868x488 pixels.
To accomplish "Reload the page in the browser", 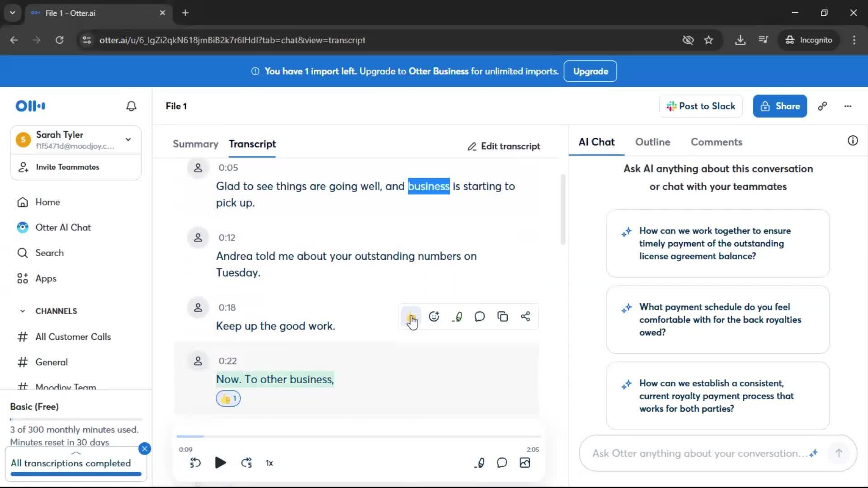I will click(x=59, y=40).
